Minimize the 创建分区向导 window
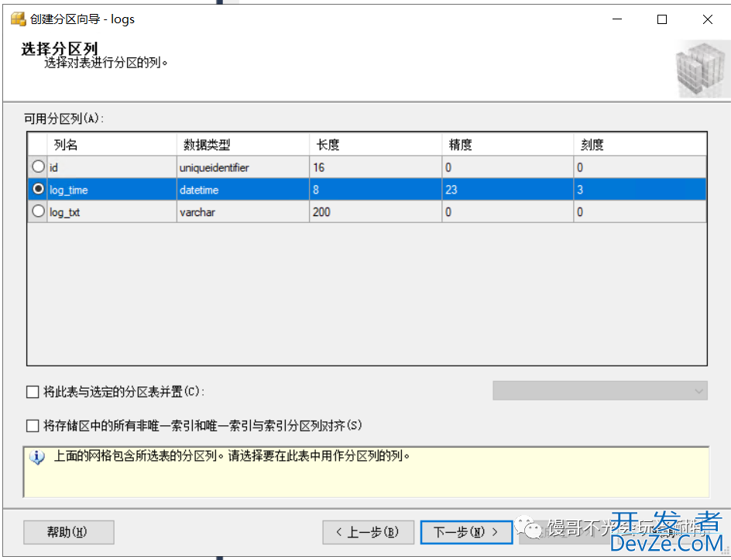Viewport: 731px width, 560px height. tap(617, 19)
